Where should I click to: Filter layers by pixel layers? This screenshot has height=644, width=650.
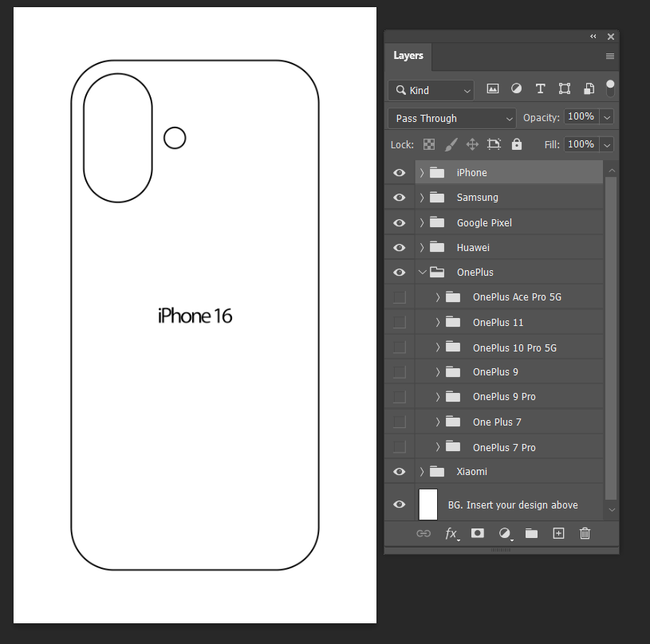coord(492,89)
